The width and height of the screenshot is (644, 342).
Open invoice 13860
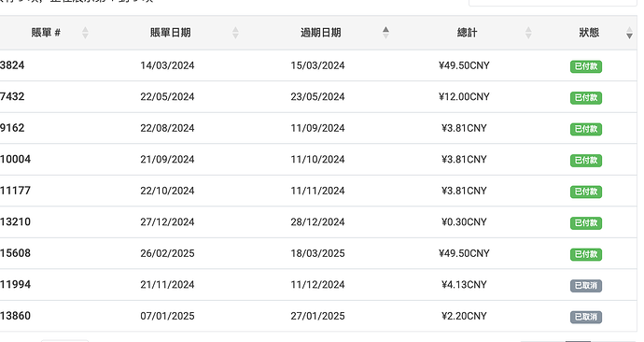[15, 316]
